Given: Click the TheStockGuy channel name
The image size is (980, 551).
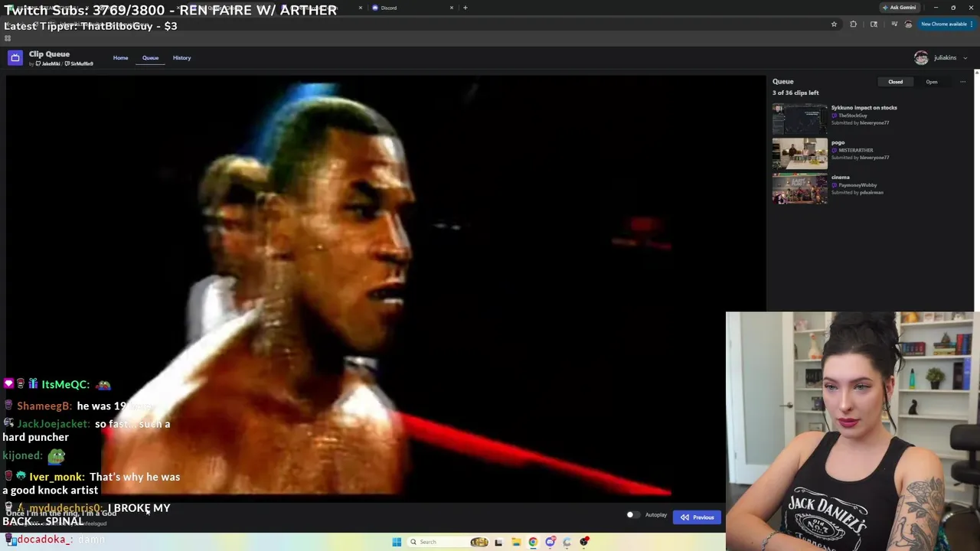Looking at the screenshot, I should 852,116.
